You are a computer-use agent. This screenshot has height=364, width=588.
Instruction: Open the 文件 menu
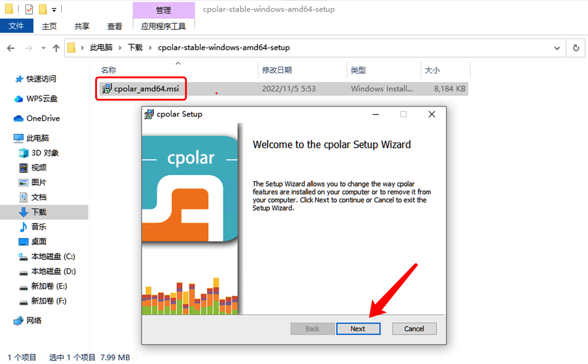tap(17, 26)
